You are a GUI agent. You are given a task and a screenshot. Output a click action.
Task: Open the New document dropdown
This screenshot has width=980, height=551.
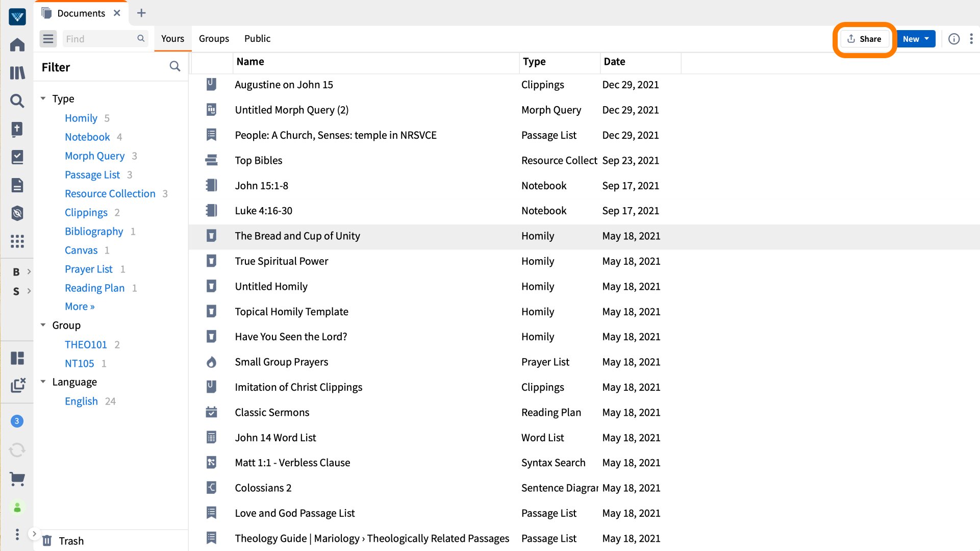[x=916, y=38]
